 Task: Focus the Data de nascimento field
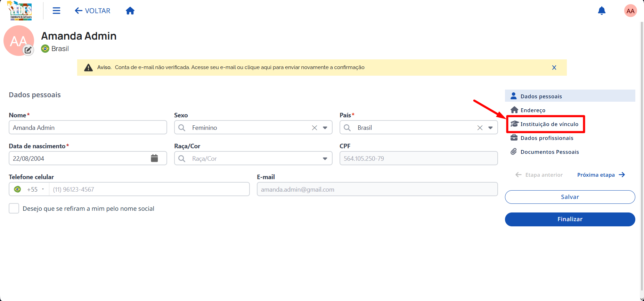pyautogui.click(x=88, y=158)
